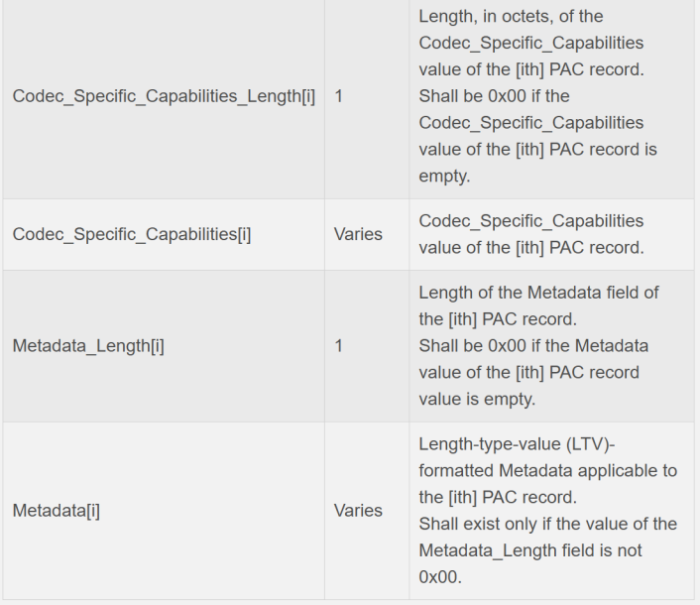This screenshot has width=700, height=605.
Task: Click 'Length, in octets, of the' description text
Action: [511, 17]
